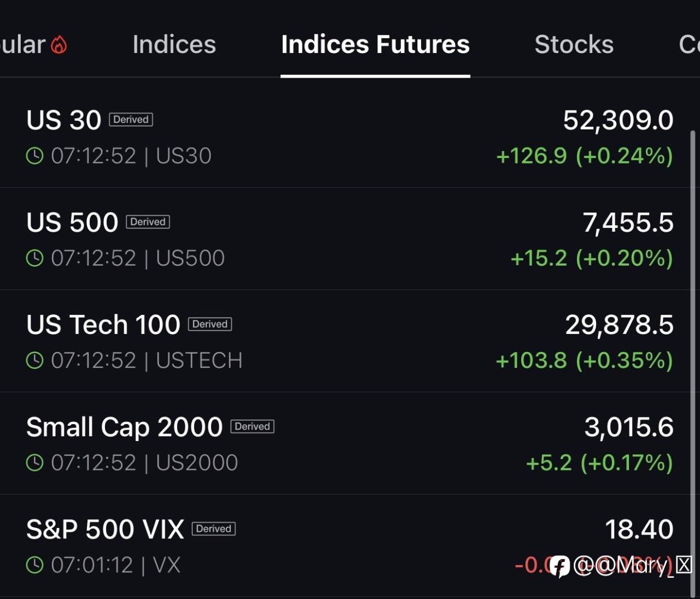The image size is (700, 599).
Task: Click the clock icon beside US500
Action: tap(35, 258)
